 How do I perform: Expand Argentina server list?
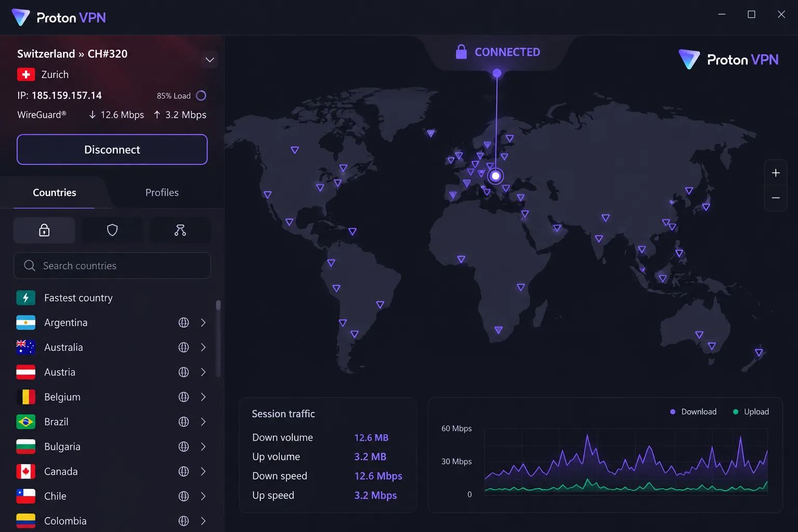(x=204, y=323)
